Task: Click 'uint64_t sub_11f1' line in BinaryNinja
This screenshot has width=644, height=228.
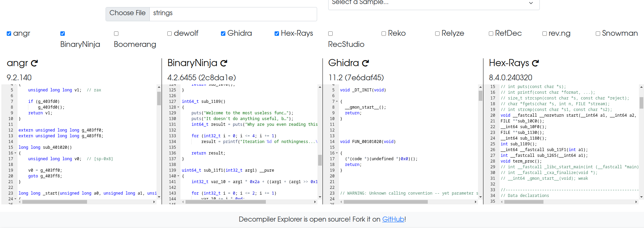Action: 228,170
